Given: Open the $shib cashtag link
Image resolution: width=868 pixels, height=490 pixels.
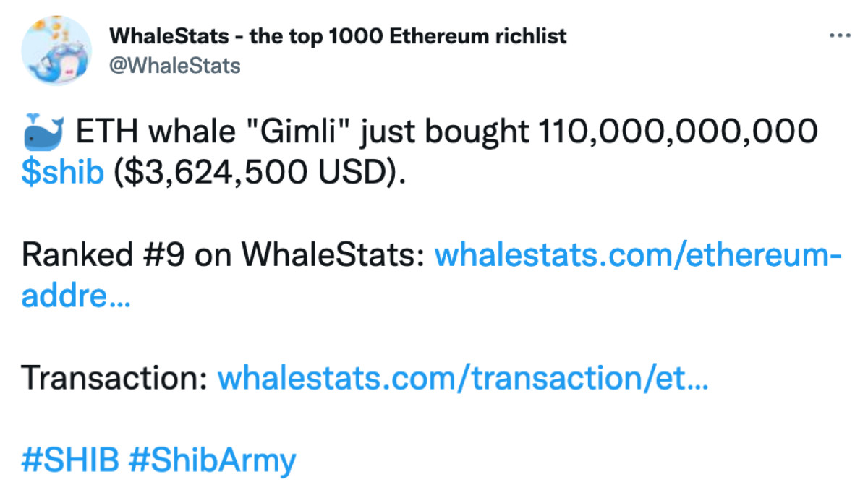Looking at the screenshot, I should pos(63,173).
